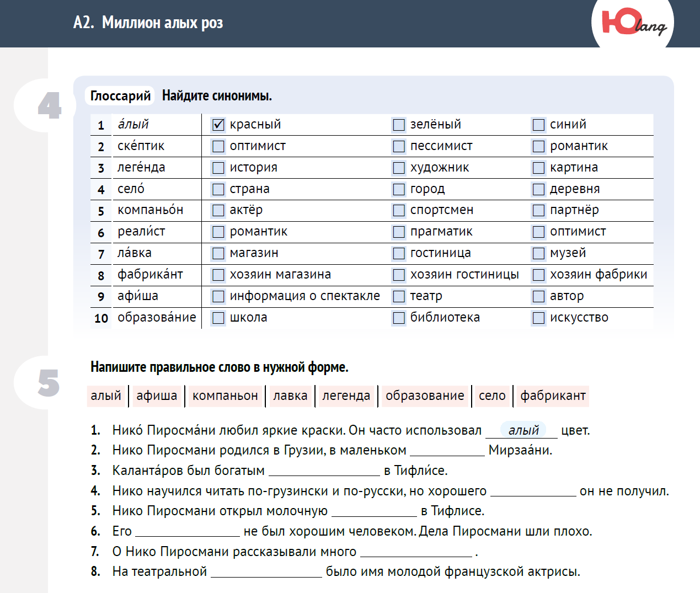Check the 'город' checkbox
Viewport: 700px width, 593px height.
point(399,189)
